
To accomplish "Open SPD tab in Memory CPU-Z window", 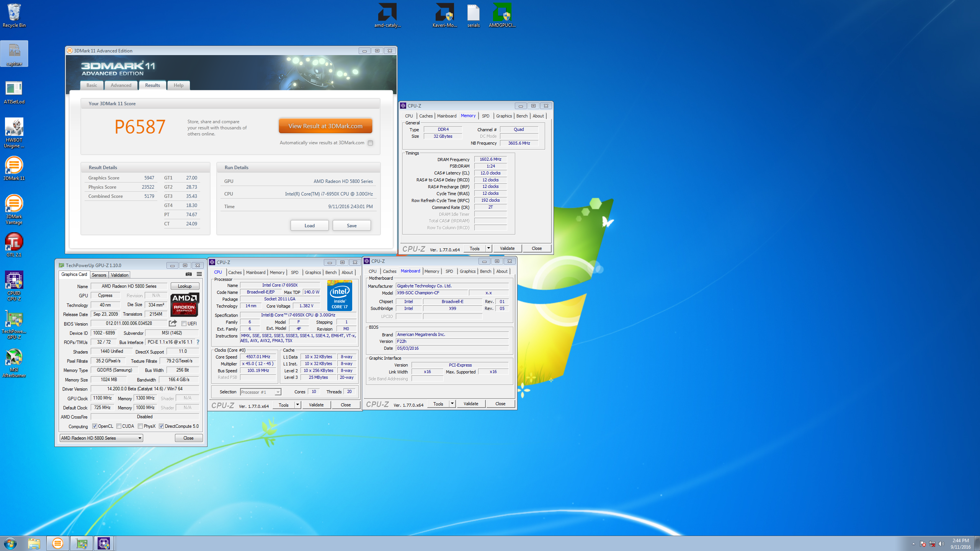I will click(485, 116).
